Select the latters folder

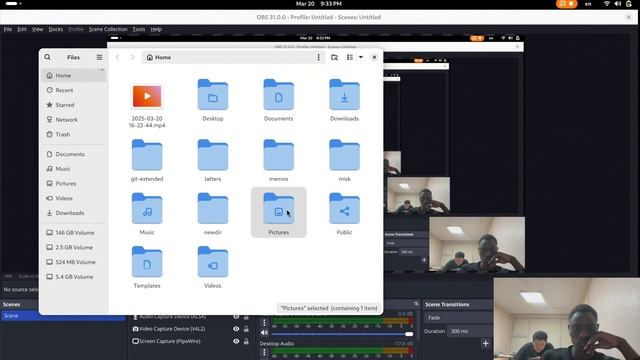click(x=213, y=161)
